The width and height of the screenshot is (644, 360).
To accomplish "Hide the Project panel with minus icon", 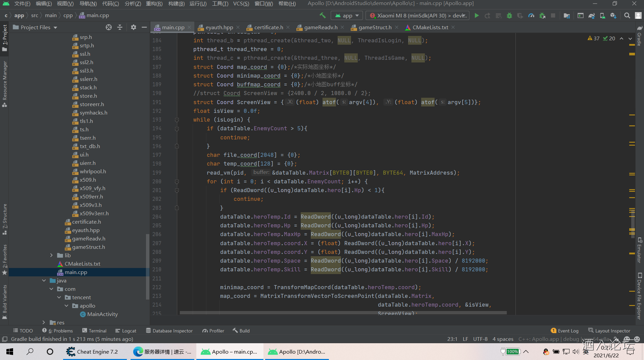I will (144, 27).
